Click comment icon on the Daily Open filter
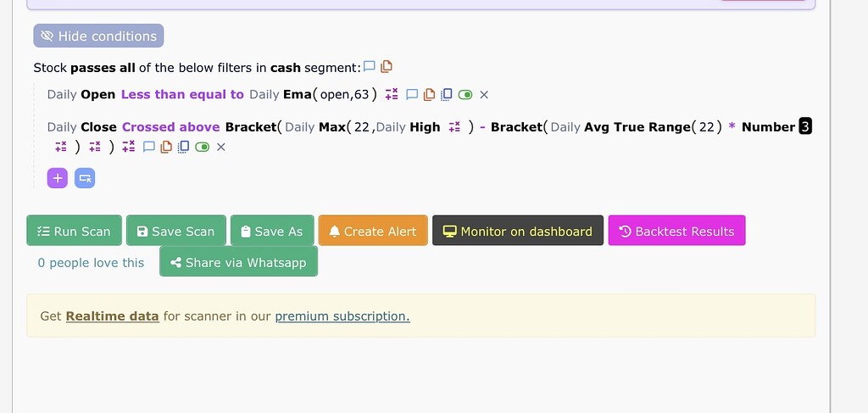Viewport: 868px width, 413px height. [x=412, y=94]
